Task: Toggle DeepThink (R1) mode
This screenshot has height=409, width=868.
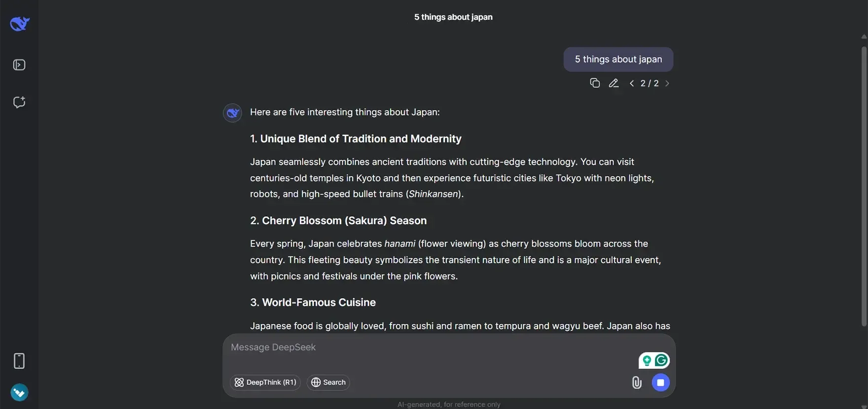Action: click(265, 382)
